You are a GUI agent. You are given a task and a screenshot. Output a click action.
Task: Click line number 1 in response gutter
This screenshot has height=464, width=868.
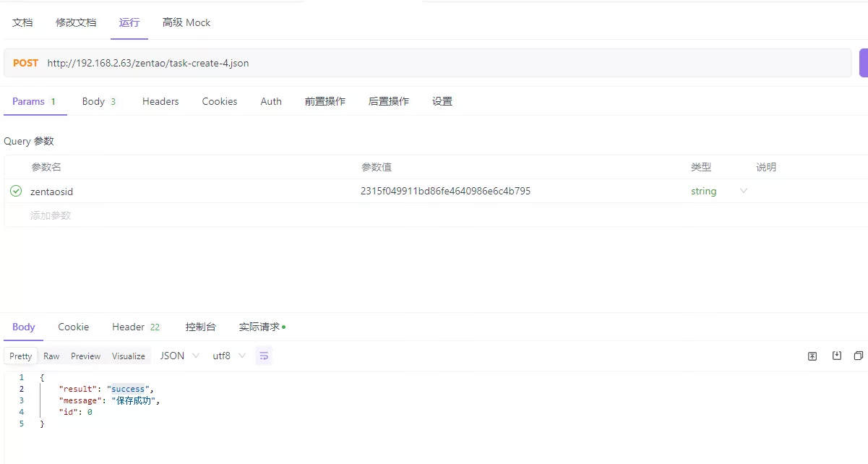(x=22, y=377)
